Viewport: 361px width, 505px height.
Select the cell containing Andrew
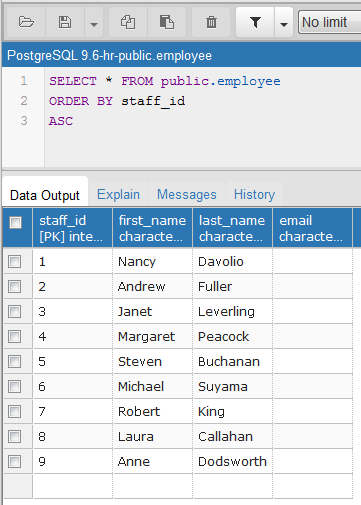pyautogui.click(x=152, y=286)
